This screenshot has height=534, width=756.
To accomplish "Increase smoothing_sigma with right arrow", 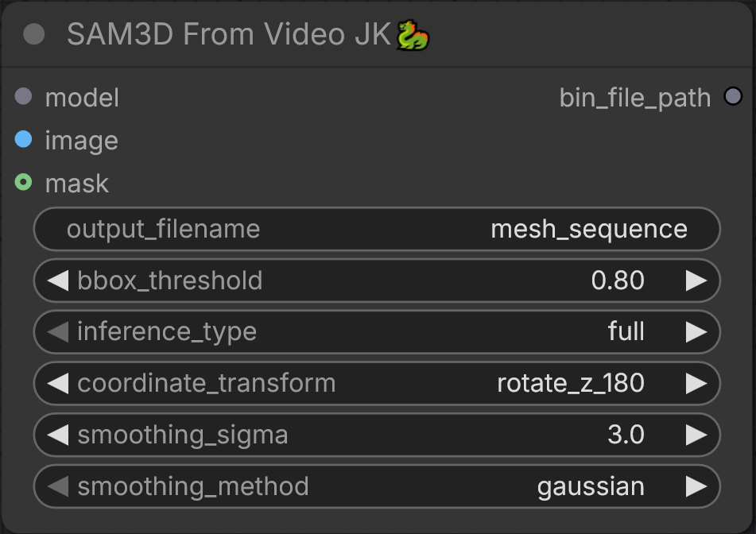I will 696,435.
